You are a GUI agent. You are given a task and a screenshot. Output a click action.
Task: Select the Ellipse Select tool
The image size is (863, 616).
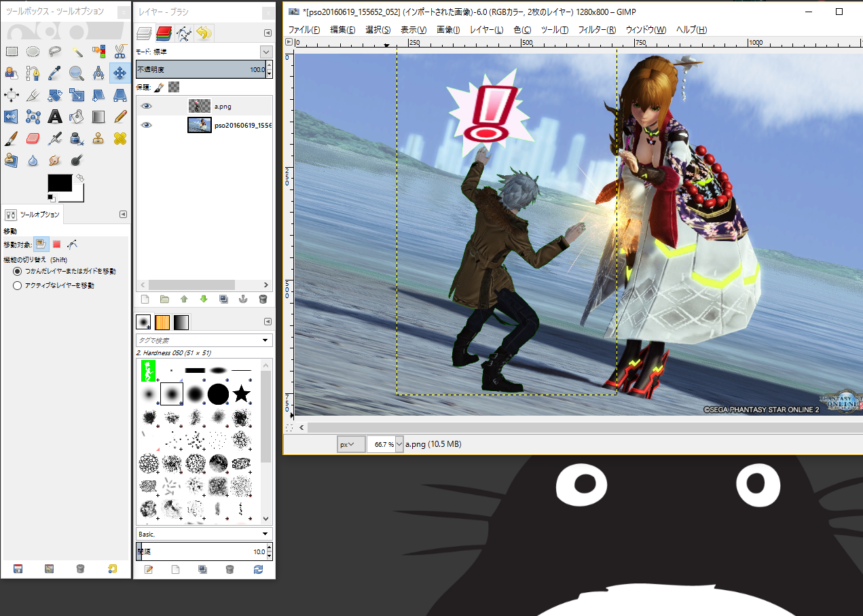[x=33, y=51]
